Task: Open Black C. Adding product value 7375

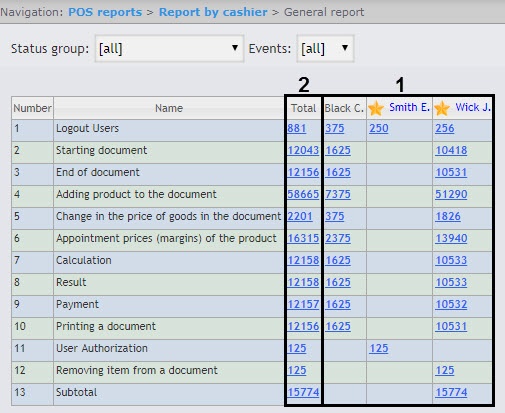Action: (338, 194)
